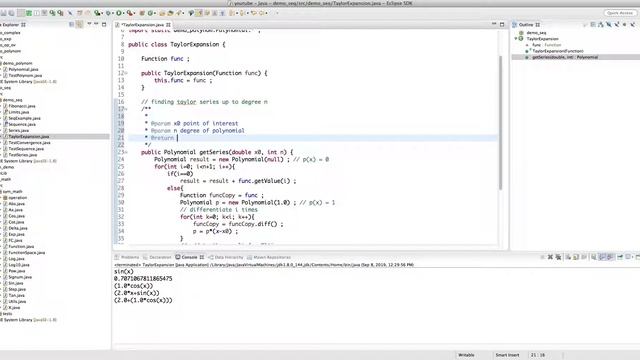Image resolution: width=640 pixels, height=360 pixels.
Task: Select demo_seq package in Outline
Action: (x=536, y=33)
